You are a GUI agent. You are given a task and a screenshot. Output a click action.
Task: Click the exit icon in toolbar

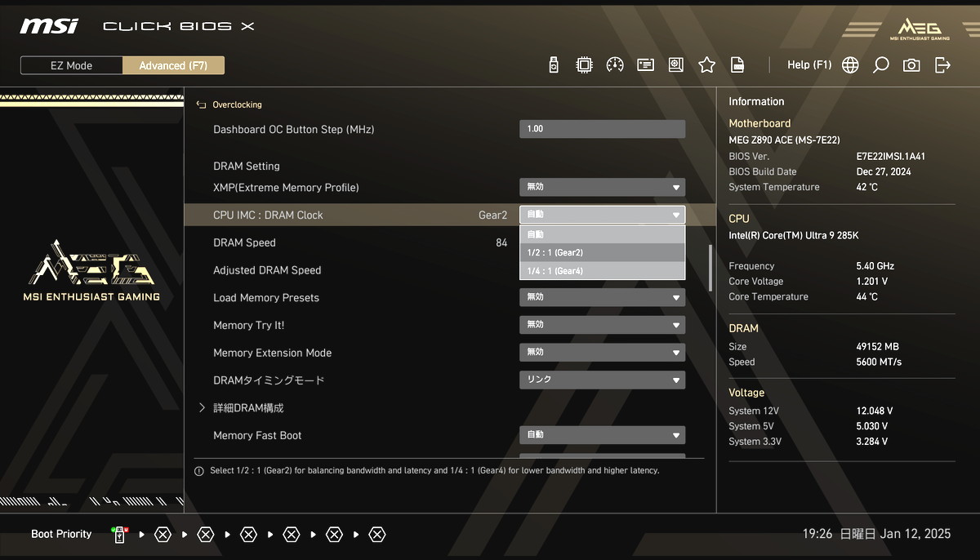click(x=942, y=65)
